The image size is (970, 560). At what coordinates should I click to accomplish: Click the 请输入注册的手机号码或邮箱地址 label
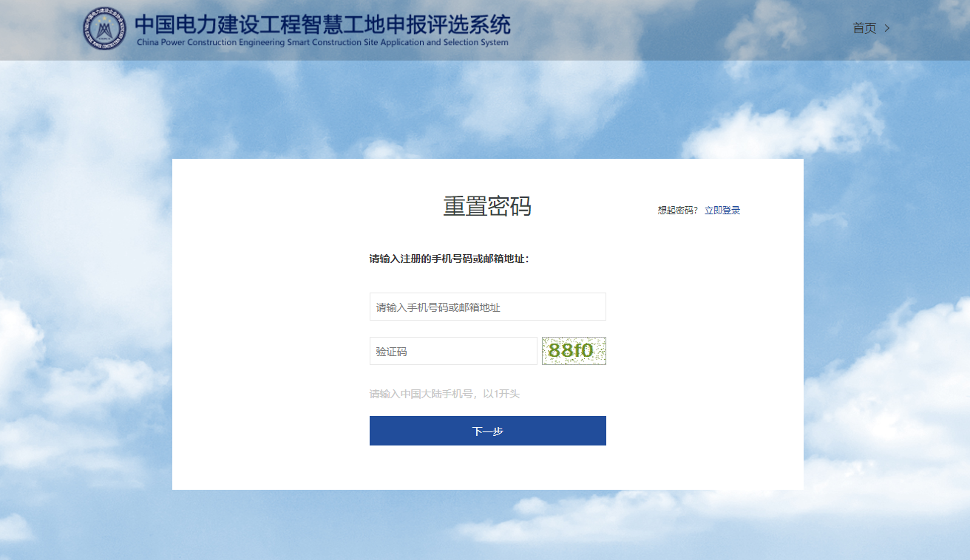click(450, 259)
